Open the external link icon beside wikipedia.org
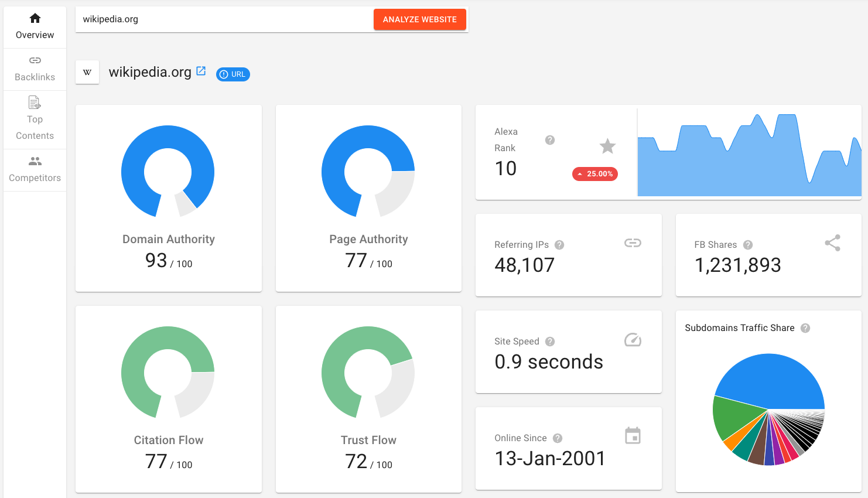Image resolution: width=868 pixels, height=498 pixels. (201, 71)
